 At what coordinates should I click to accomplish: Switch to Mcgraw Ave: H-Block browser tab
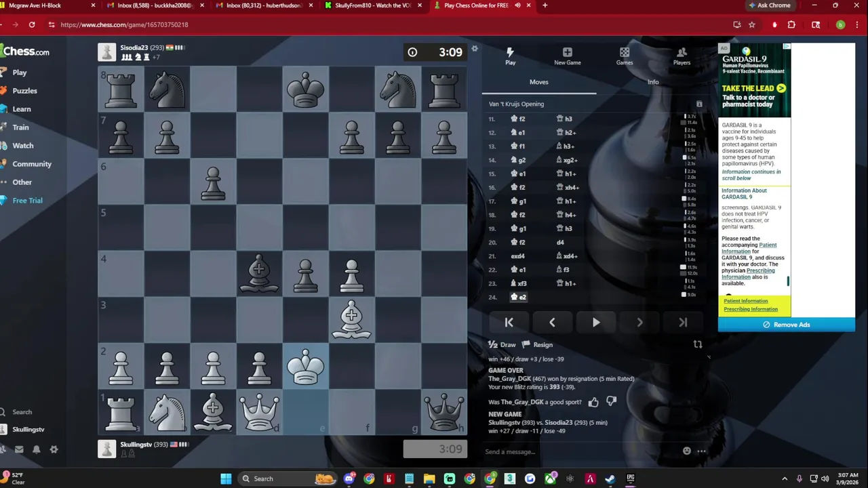coord(47,5)
